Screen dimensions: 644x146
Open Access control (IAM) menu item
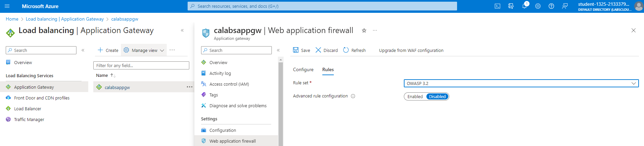pyautogui.click(x=229, y=84)
